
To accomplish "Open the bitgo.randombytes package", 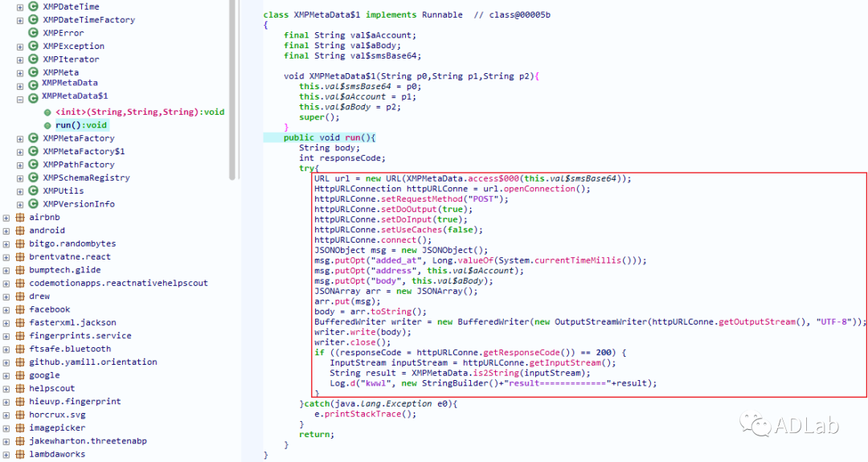I will coord(72,243).
